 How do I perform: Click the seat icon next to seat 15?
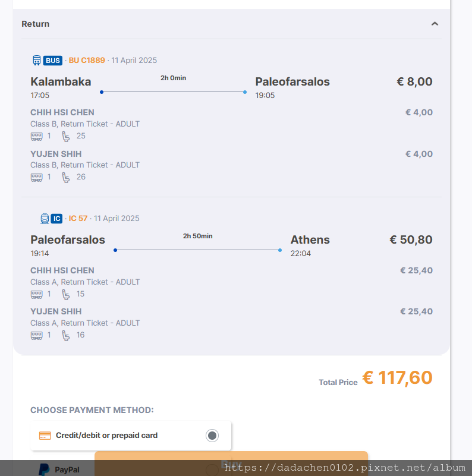[65, 295]
